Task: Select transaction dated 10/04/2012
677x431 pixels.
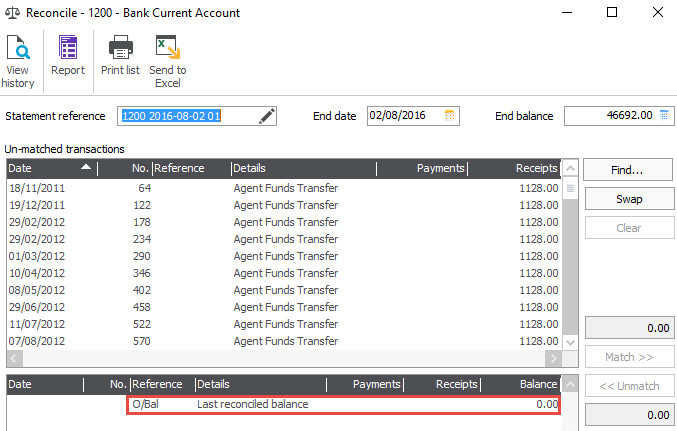Action: click(283, 273)
